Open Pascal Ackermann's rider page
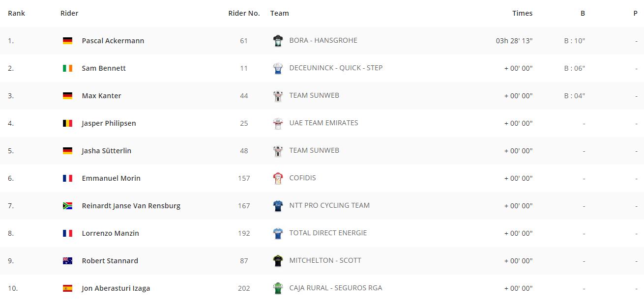This screenshot has width=644, height=305. tap(113, 41)
